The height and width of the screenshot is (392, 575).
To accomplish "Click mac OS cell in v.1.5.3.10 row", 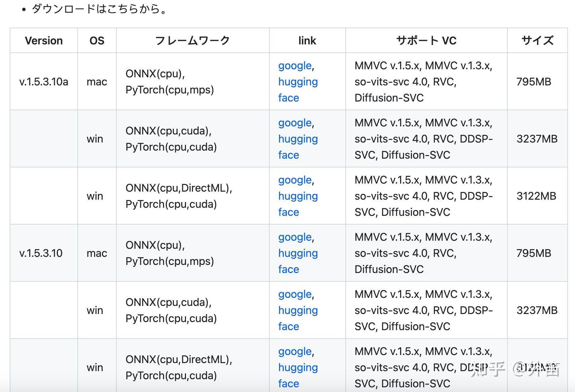I will (x=97, y=253).
